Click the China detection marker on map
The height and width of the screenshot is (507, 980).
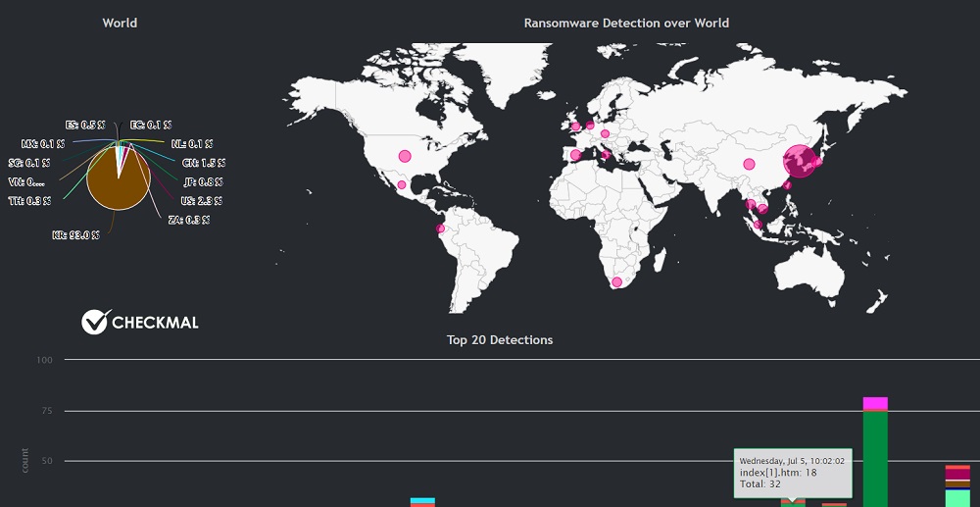[749, 164]
